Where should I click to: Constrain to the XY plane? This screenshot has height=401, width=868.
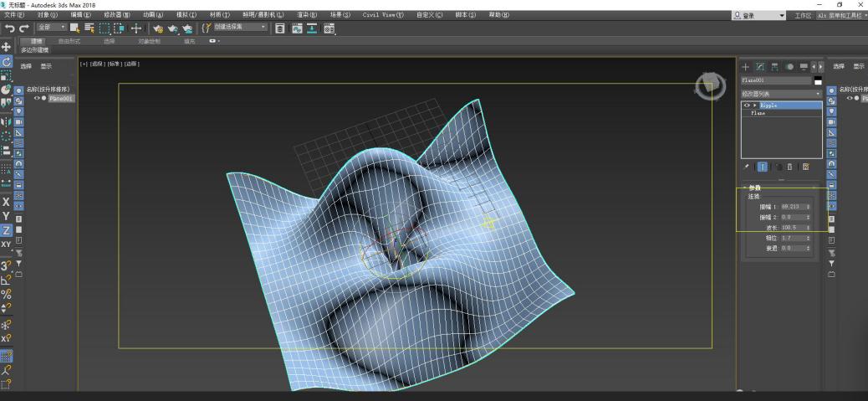point(6,244)
